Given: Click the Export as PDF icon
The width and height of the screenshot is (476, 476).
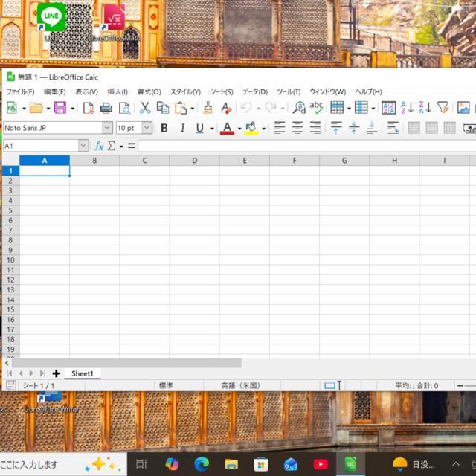Looking at the screenshot, I should coord(89,108).
